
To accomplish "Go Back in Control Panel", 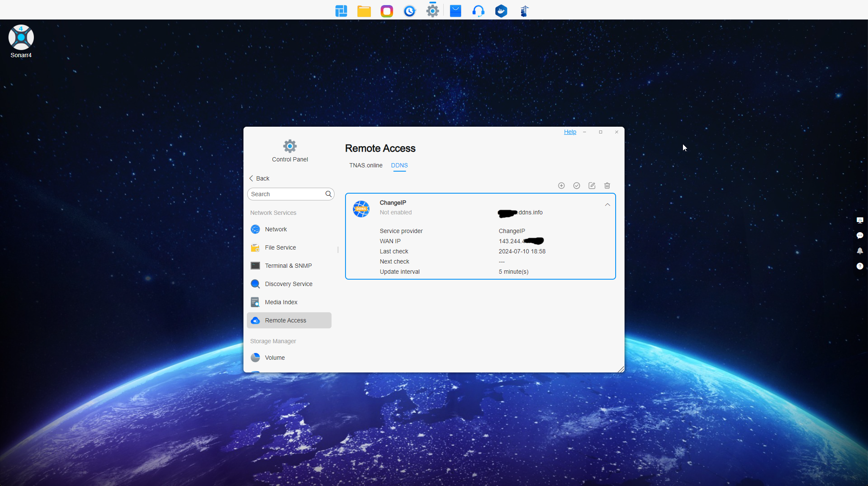I will coord(259,178).
